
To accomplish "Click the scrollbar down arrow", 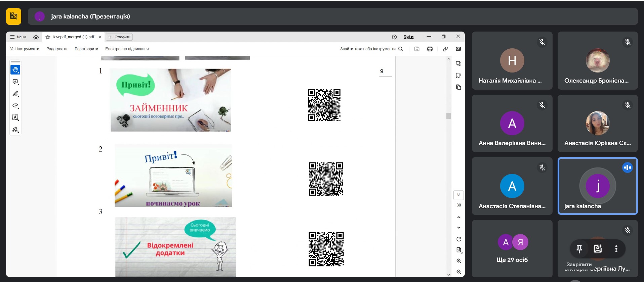I will (x=448, y=274).
